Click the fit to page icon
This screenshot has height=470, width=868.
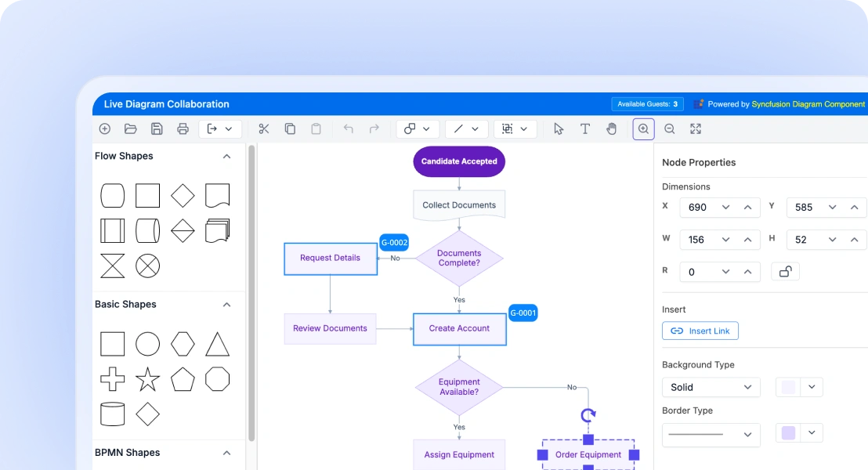[x=696, y=129]
